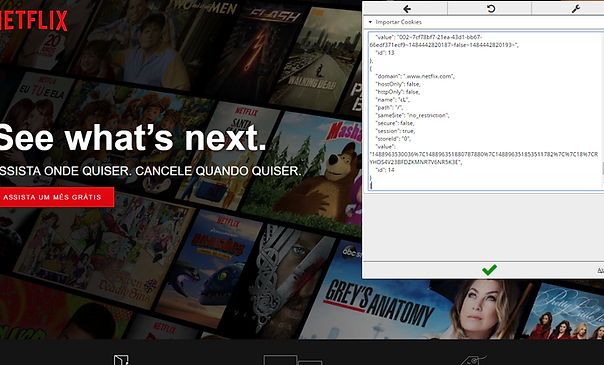The image size is (604, 365).
Task: Click the ASSISTA UM MÊS GRÁTIS button
Action: tap(56, 197)
